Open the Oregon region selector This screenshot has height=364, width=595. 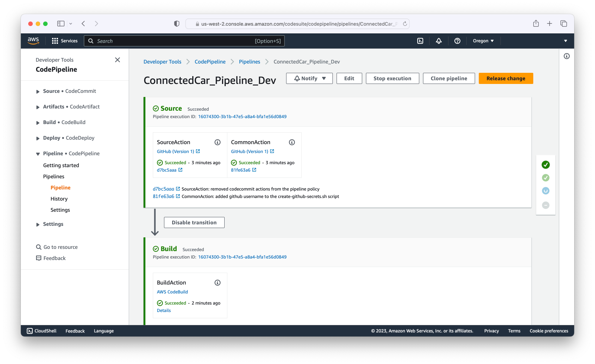[x=483, y=41]
